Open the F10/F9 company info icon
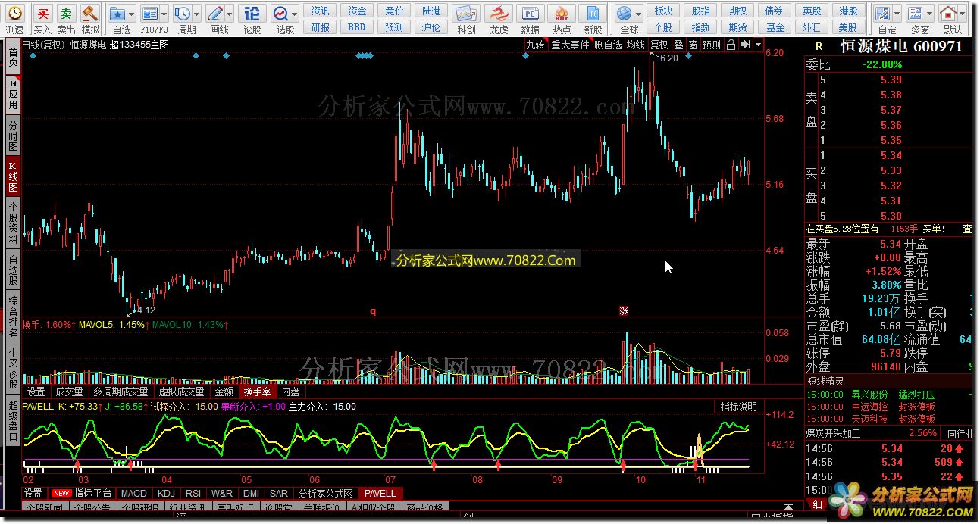980x524 pixels. pos(151,14)
